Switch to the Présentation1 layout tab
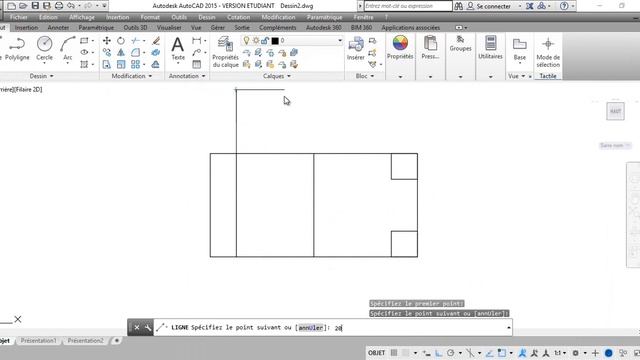Image resolution: width=640 pixels, height=360 pixels. click(x=38, y=340)
